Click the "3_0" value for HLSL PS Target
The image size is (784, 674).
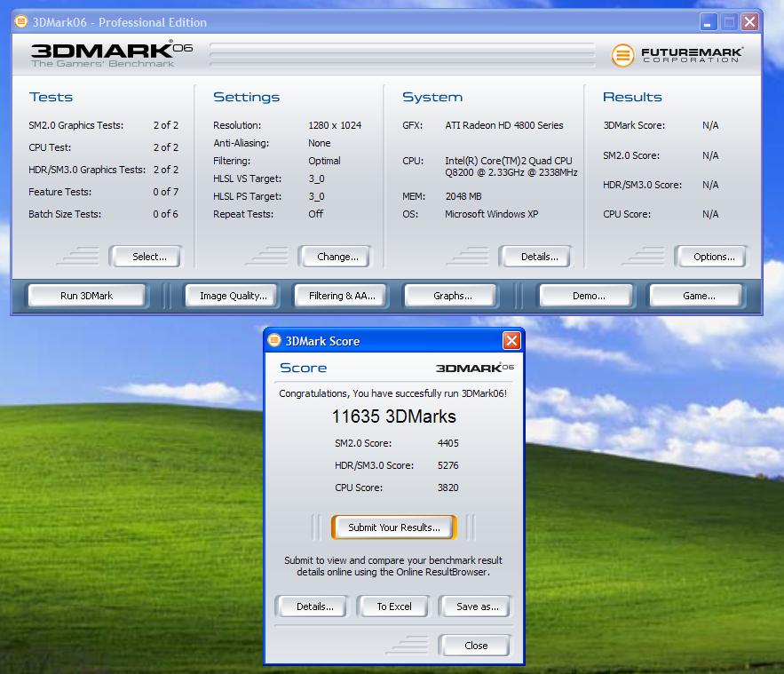coord(316,196)
